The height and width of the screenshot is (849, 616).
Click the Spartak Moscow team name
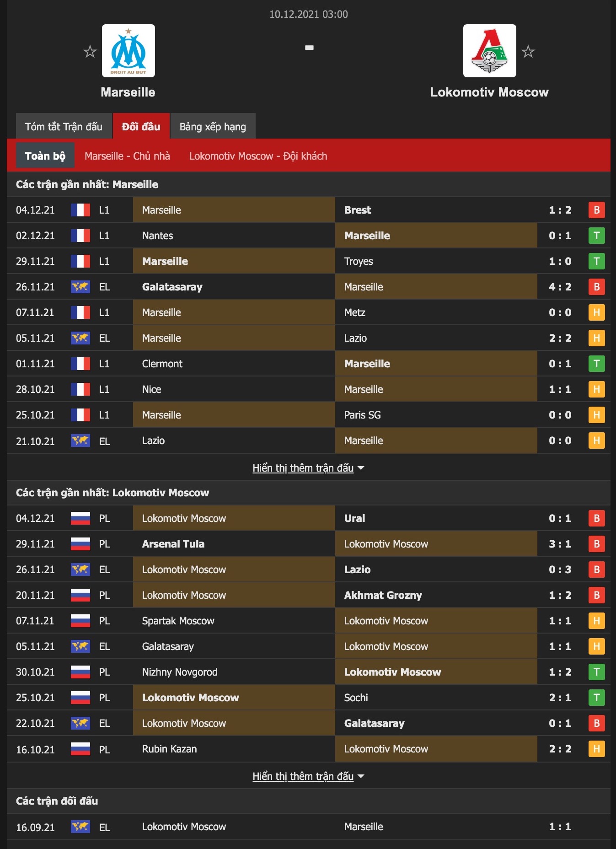(178, 621)
